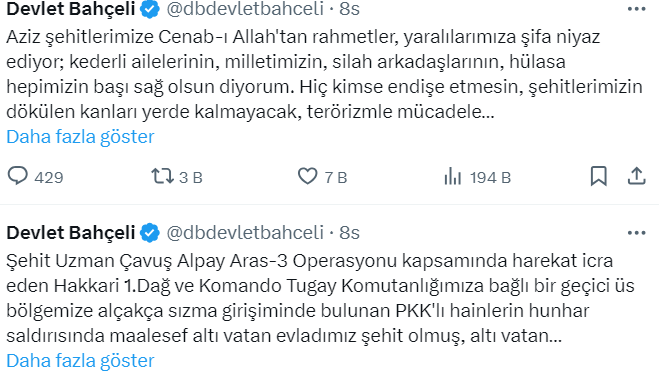The height and width of the screenshot is (382, 659).
Task: Bookmark the first Devlet Bahçeli tweet
Action: [598, 176]
